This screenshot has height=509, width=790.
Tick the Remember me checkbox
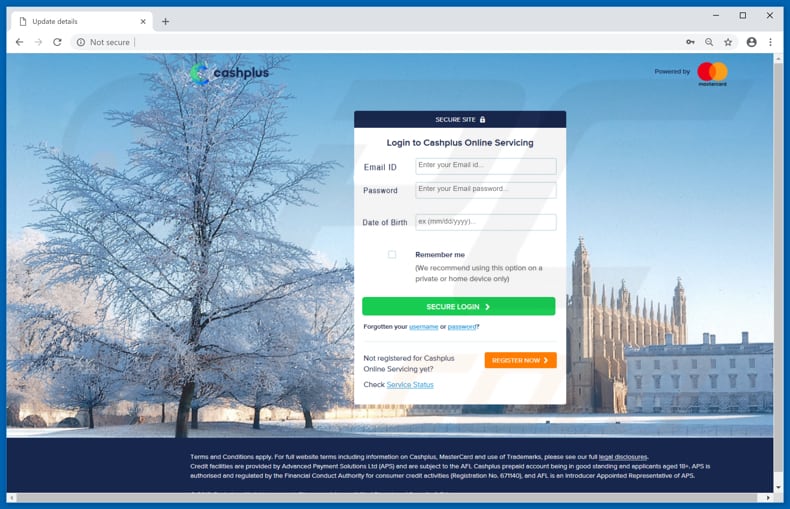(x=392, y=254)
